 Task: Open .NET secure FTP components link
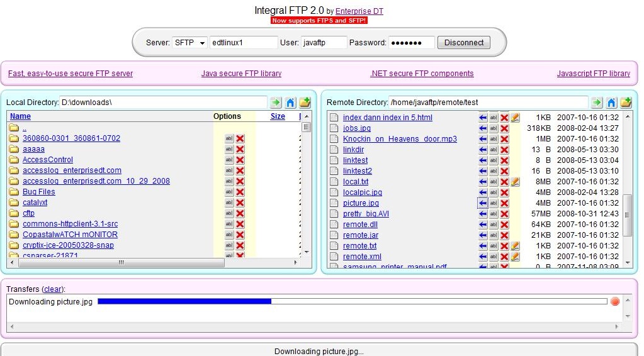click(x=422, y=74)
